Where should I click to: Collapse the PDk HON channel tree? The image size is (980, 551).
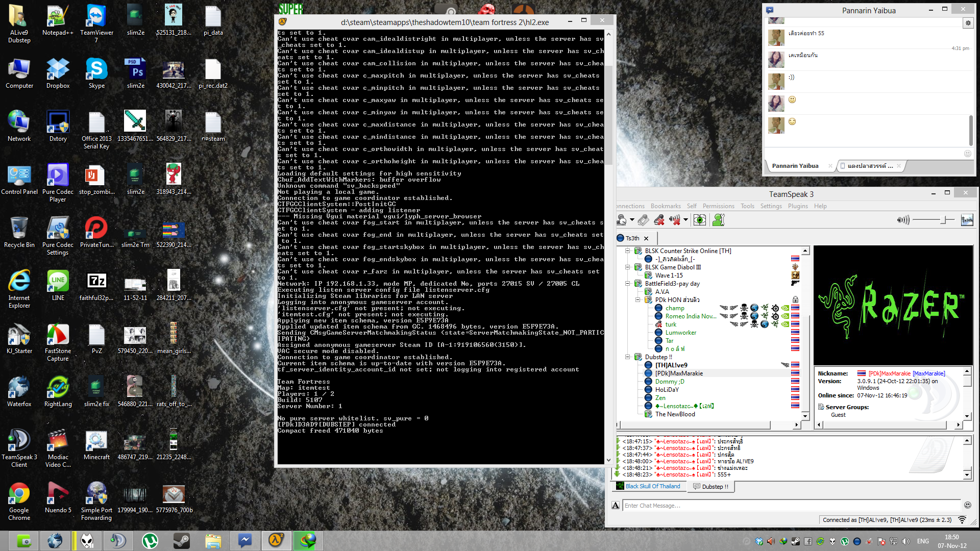[638, 300]
